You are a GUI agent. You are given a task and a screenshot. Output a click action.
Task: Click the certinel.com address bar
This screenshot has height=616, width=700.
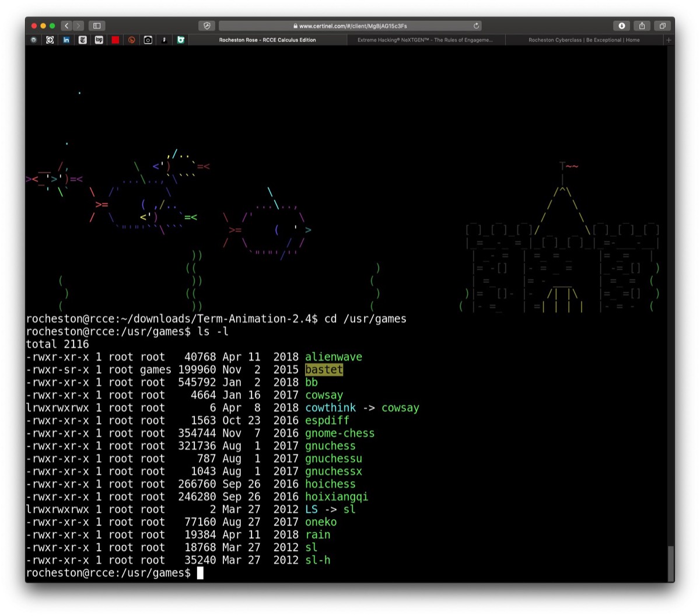click(350, 26)
